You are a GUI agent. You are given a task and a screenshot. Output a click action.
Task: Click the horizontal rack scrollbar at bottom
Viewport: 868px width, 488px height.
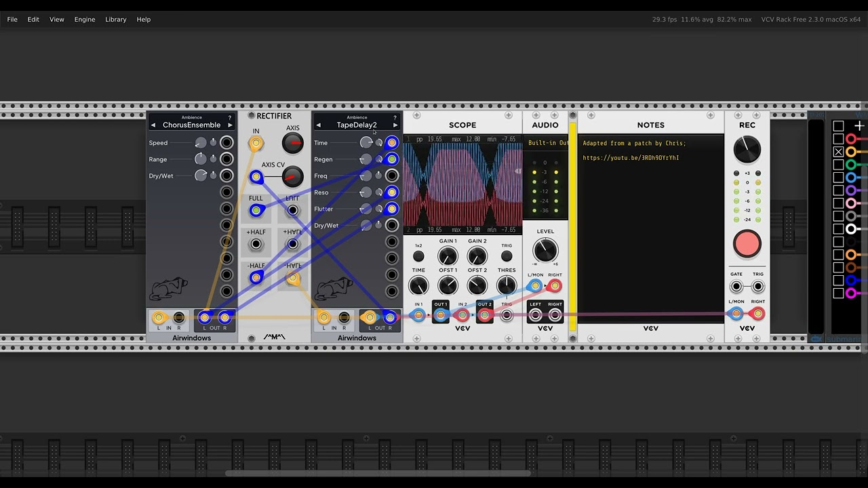pyautogui.click(x=378, y=474)
